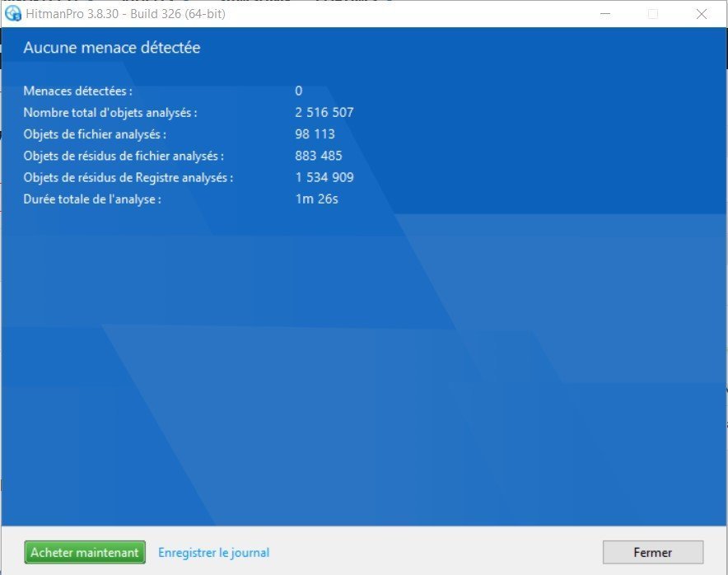Click the window title HitmanPro 3.8.30 text
The width and height of the screenshot is (728, 575).
pos(125,14)
